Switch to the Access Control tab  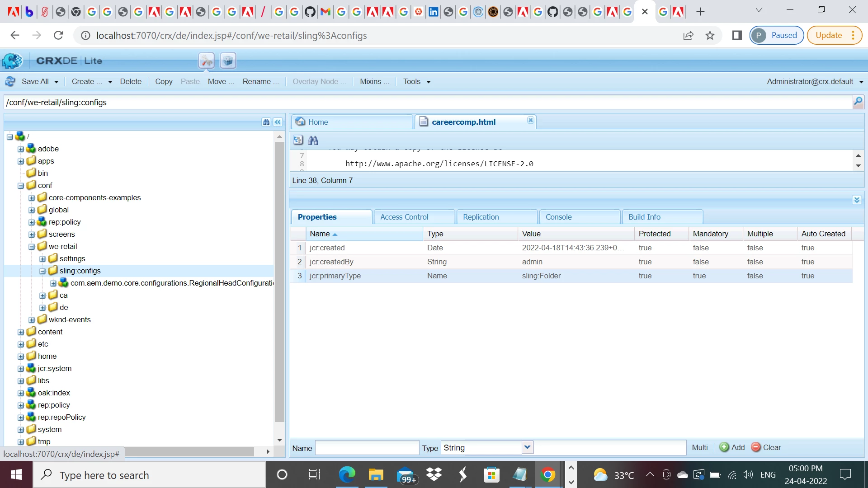[x=404, y=217]
